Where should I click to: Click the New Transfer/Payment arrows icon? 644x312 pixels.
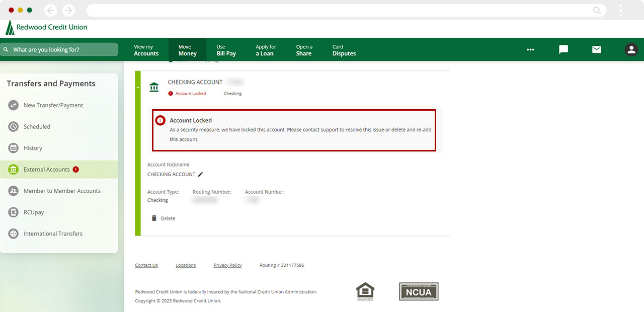point(14,105)
